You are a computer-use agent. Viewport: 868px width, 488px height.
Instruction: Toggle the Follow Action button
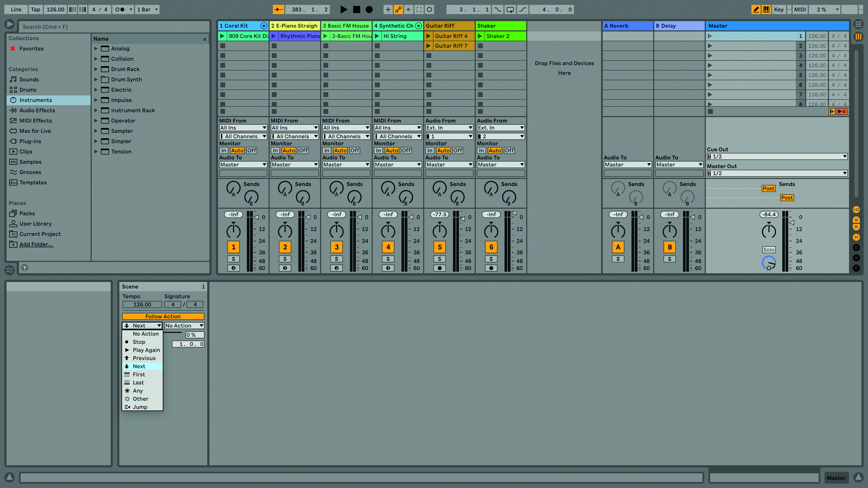pos(163,316)
